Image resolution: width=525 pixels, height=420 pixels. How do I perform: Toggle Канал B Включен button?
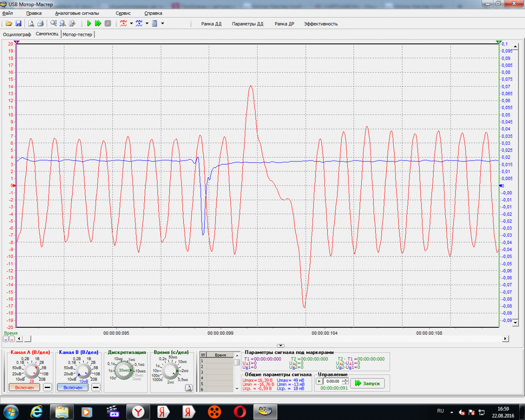click(73, 387)
